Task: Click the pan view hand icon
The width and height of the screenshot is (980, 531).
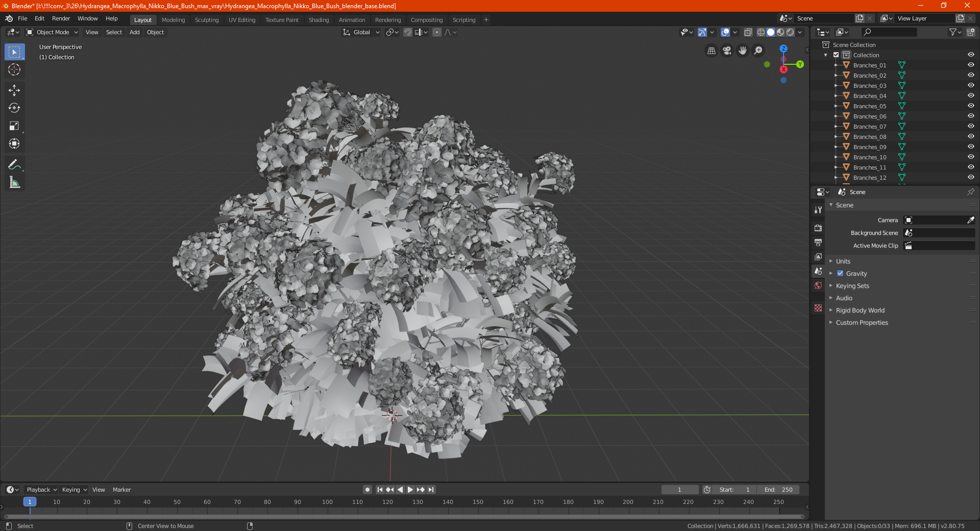Action: pos(743,51)
